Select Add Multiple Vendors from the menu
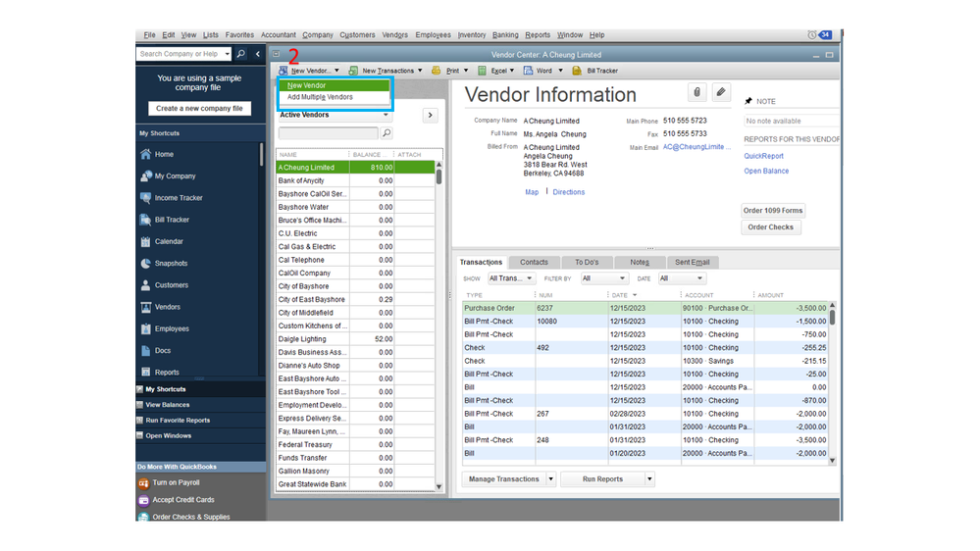980x551 pixels. pyautogui.click(x=320, y=97)
